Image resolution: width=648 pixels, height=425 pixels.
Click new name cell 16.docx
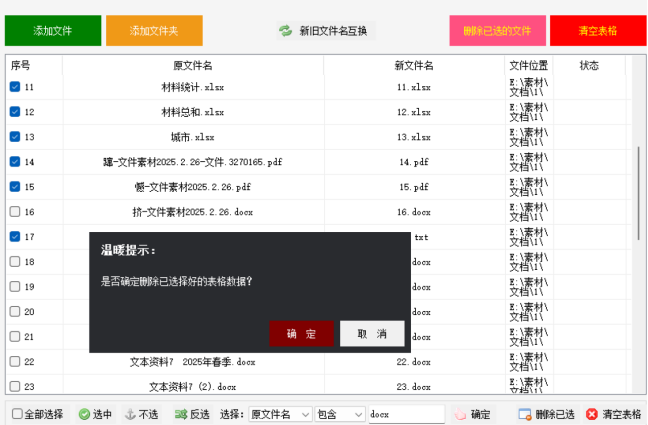pos(414,212)
